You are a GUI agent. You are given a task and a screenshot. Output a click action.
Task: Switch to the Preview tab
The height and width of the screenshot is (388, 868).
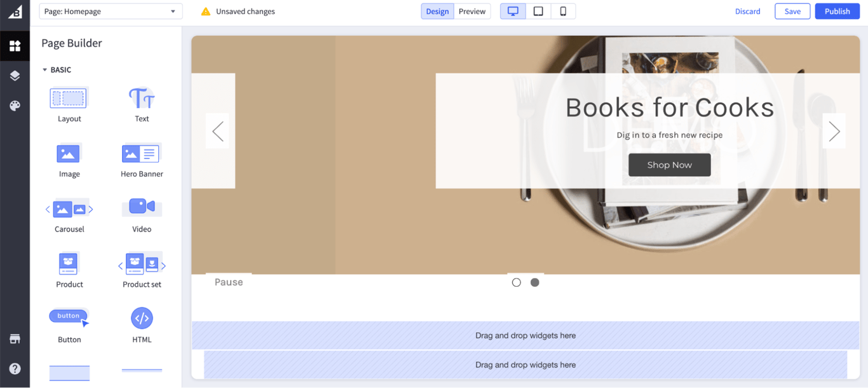coord(472,11)
